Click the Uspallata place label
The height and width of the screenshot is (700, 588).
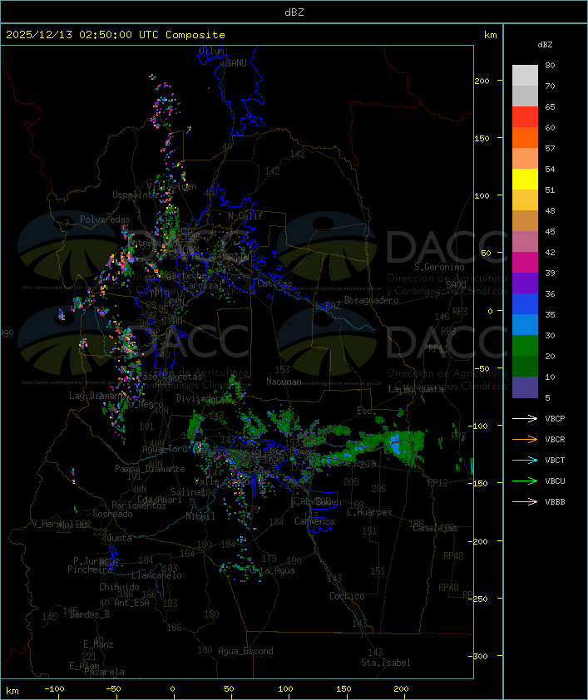pos(135,195)
